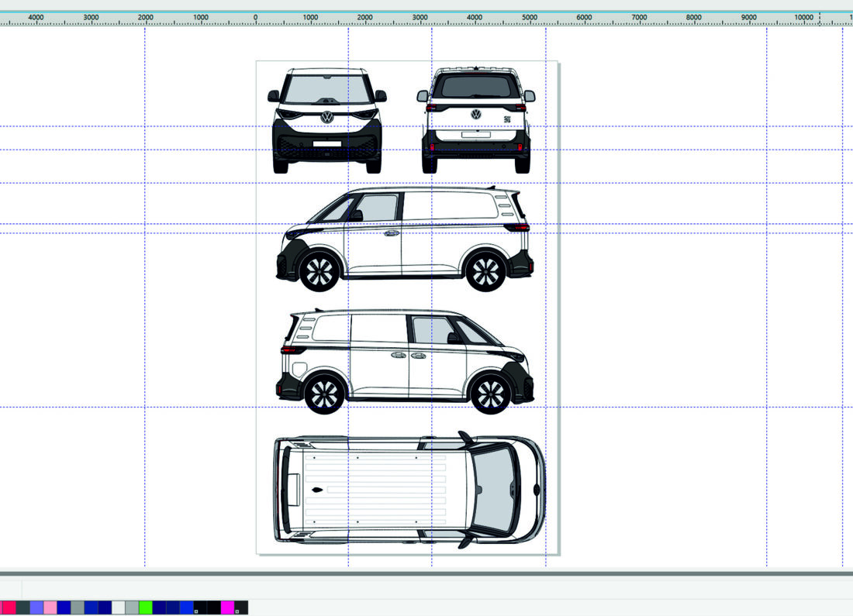Pick the magenta color swatch
853x616 pixels.
click(x=228, y=607)
